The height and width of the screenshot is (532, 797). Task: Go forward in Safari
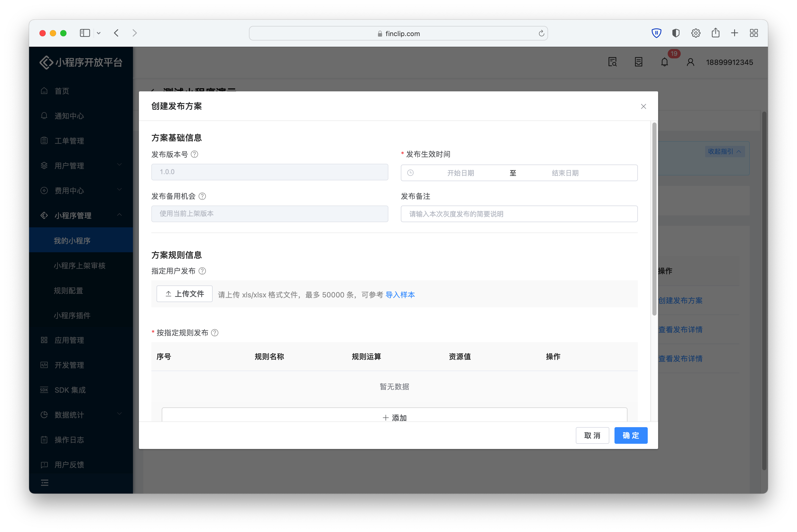[135, 33]
